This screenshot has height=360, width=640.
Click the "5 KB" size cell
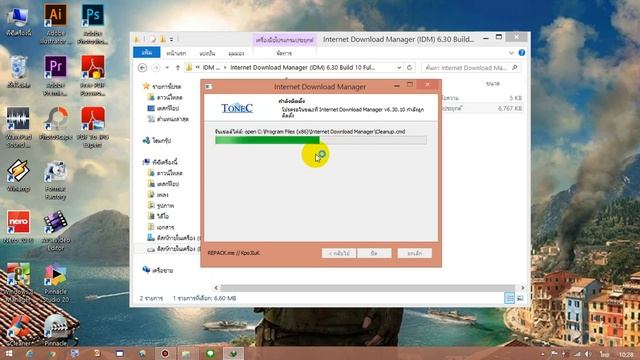coord(515,98)
